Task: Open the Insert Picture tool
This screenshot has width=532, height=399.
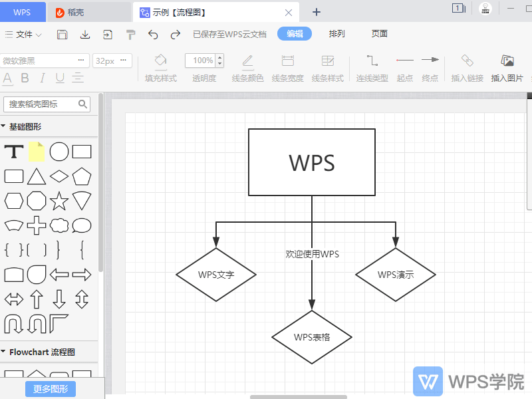Action: 507,68
